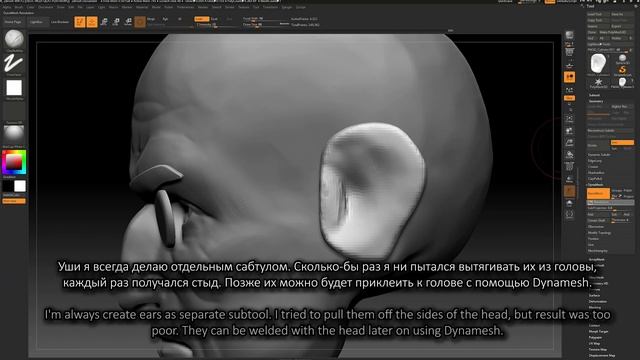Screen dimensions: 640x360
Task: Toggle Edit mode button in top shelf
Action: (x=80, y=22)
